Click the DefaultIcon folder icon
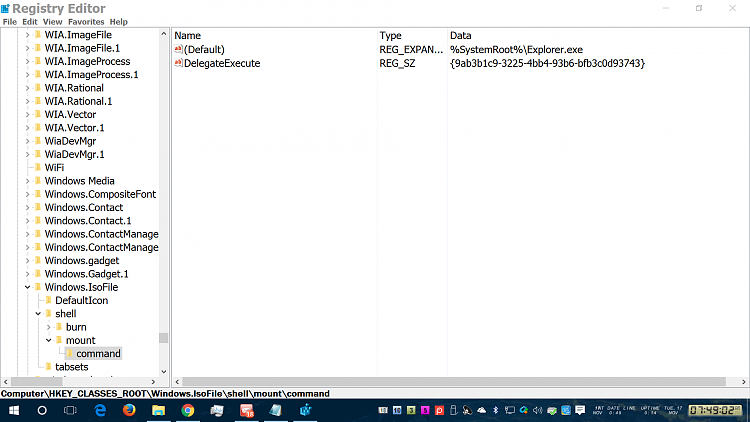 [48, 300]
